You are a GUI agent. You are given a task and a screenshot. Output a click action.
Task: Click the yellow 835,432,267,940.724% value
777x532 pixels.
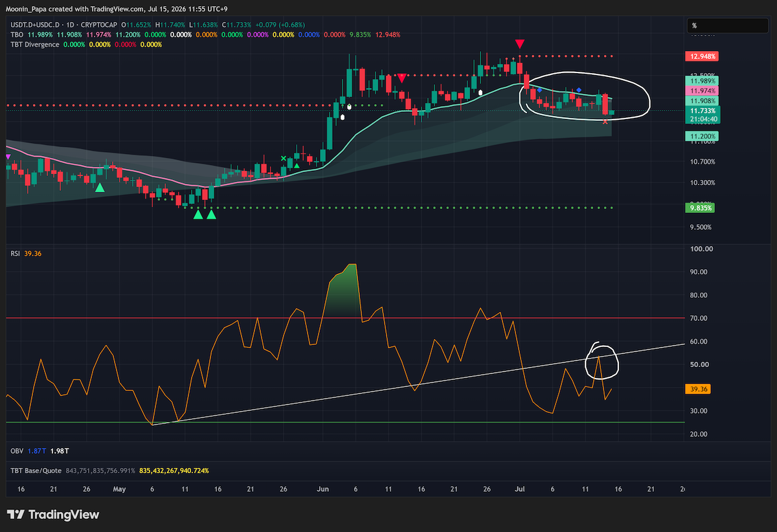(174, 471)
